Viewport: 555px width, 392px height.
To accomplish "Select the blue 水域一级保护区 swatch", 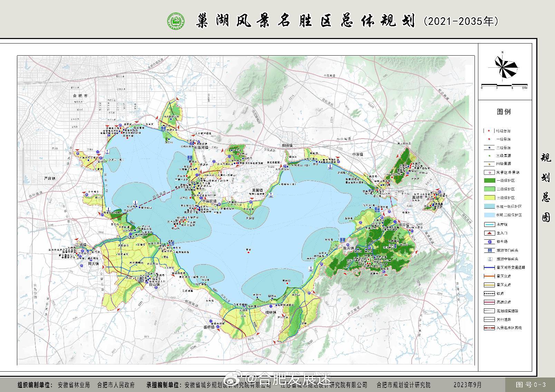I will click(x=489, y=207).
